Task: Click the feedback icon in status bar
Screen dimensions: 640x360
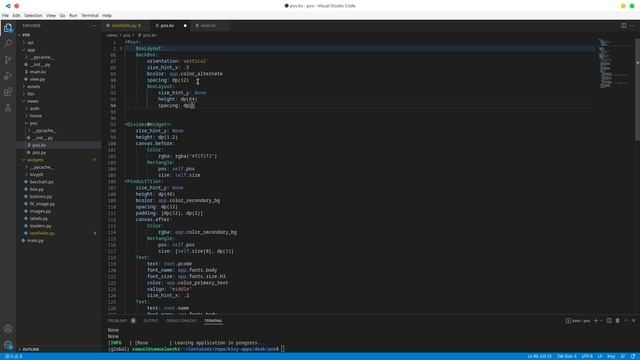Action: click(x=623, y=356)
